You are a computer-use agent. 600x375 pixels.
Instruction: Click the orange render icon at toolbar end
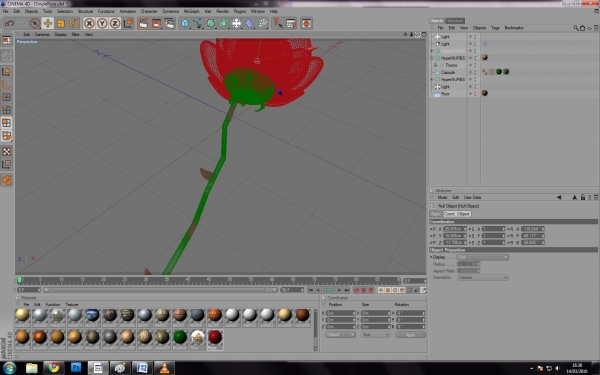pos(306,23)
